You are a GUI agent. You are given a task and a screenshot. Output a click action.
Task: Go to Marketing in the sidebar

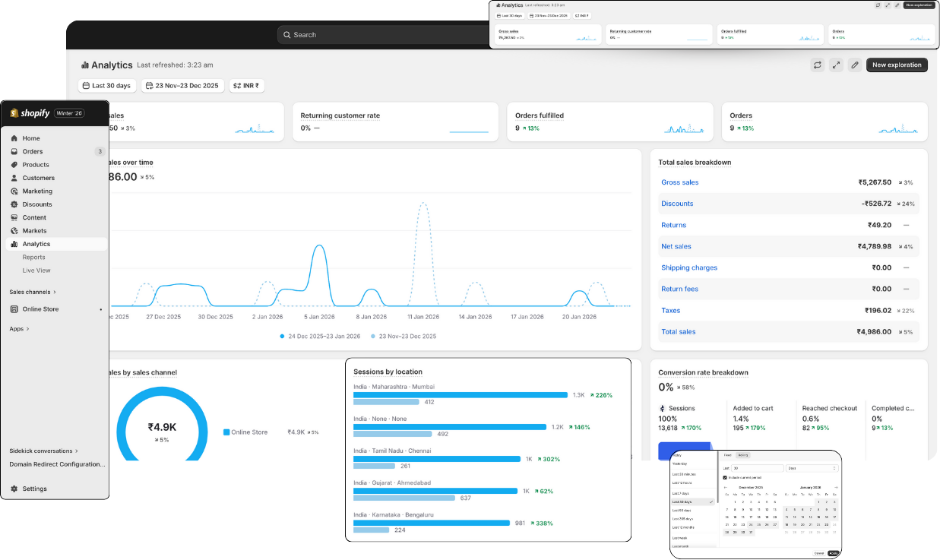pyautogui.click(x=37, y=191)
